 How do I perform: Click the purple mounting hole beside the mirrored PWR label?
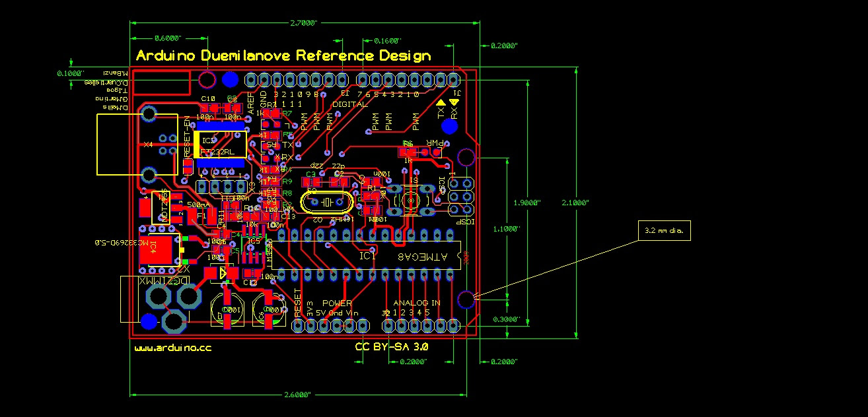point(466,157)
